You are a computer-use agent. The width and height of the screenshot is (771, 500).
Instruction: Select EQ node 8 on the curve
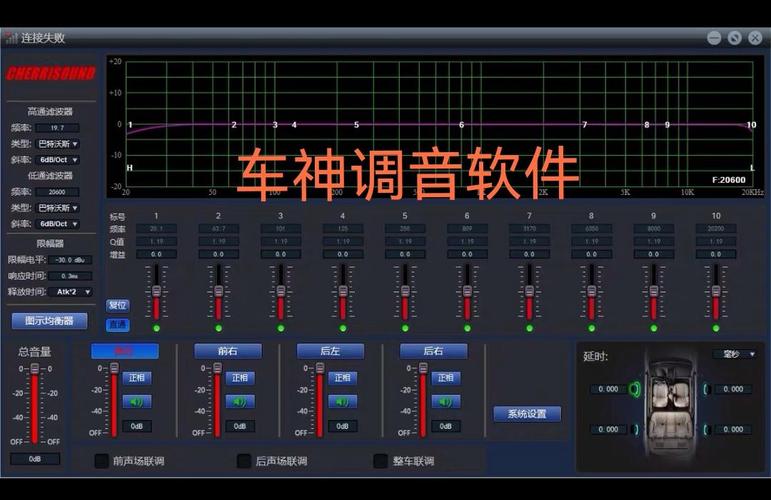(647, 125)
